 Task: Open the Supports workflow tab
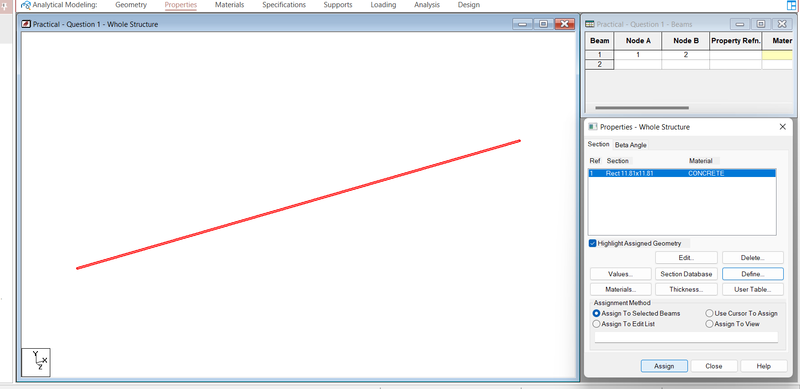pyautogui.click(x=338, y=5)
